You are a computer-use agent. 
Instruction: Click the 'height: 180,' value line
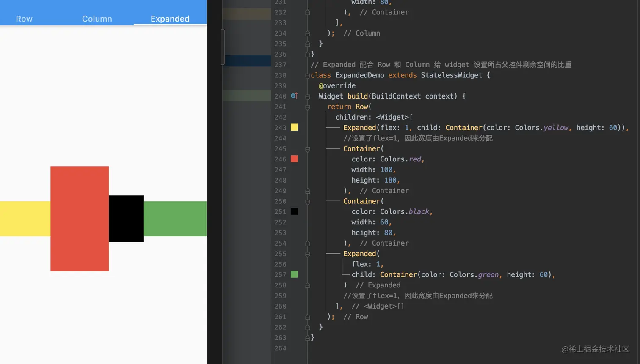375,180
